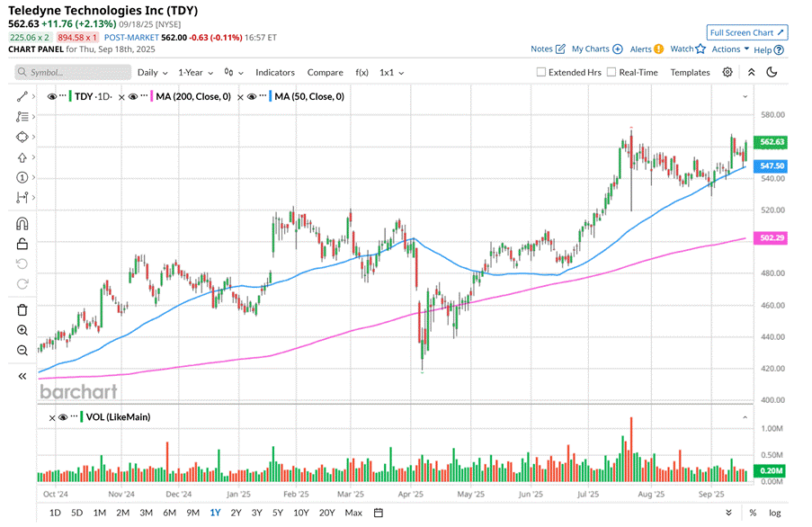Remove the MA 200 indicator
The image size is (812, 527).
[x=121, y=97]
